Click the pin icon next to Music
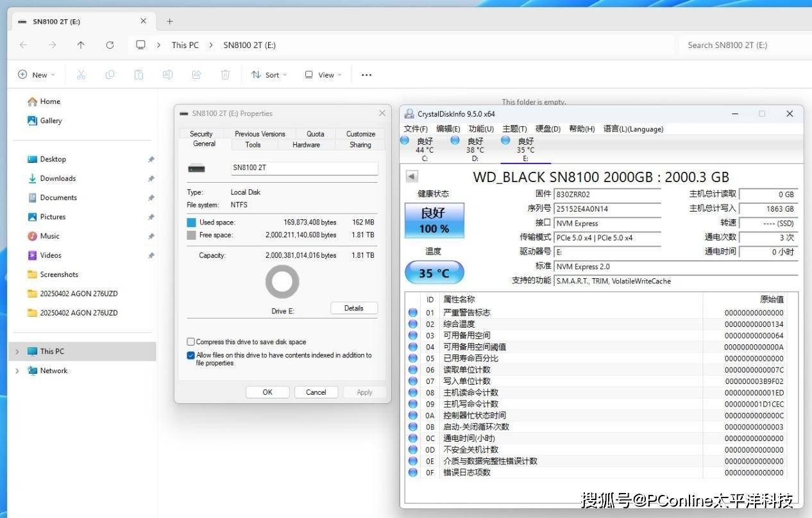 (x=151, y=236)
